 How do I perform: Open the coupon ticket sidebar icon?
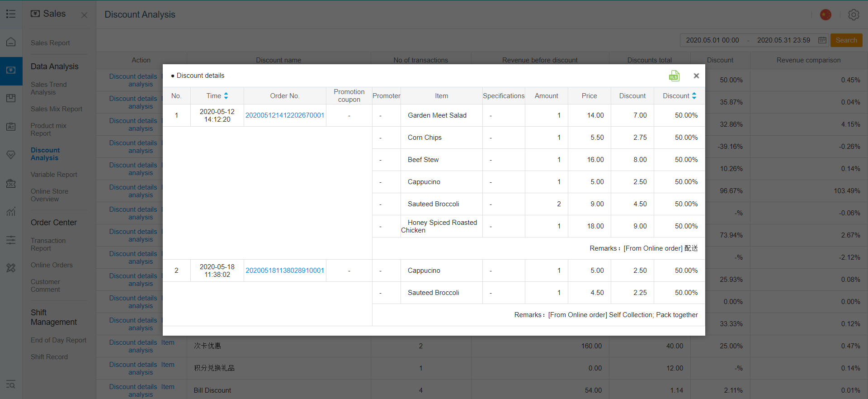point(11,183)
